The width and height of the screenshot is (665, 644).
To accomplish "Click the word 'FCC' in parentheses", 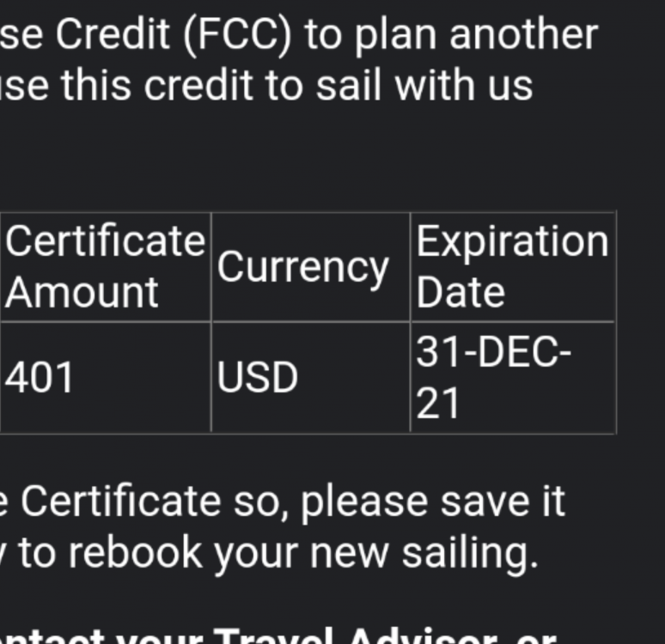I will coord(237,35).
